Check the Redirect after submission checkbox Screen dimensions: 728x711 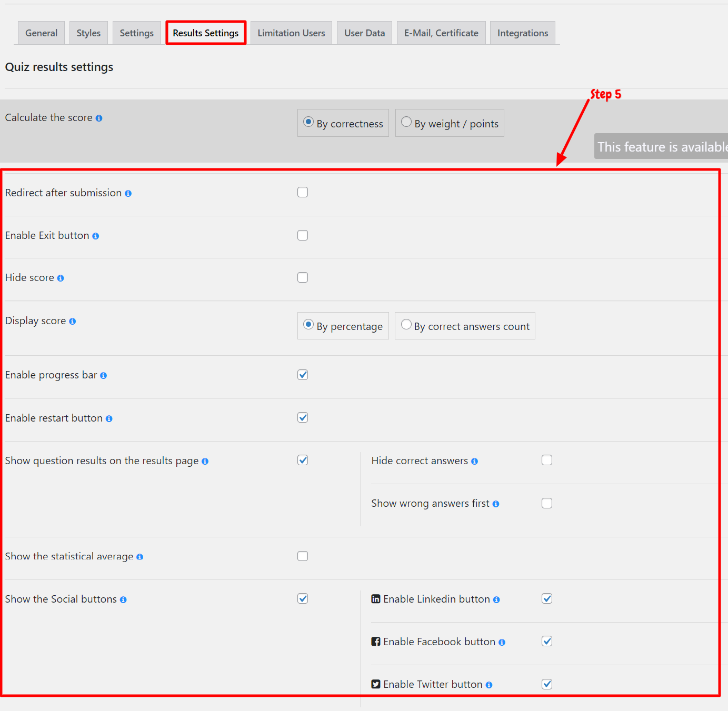303,192
